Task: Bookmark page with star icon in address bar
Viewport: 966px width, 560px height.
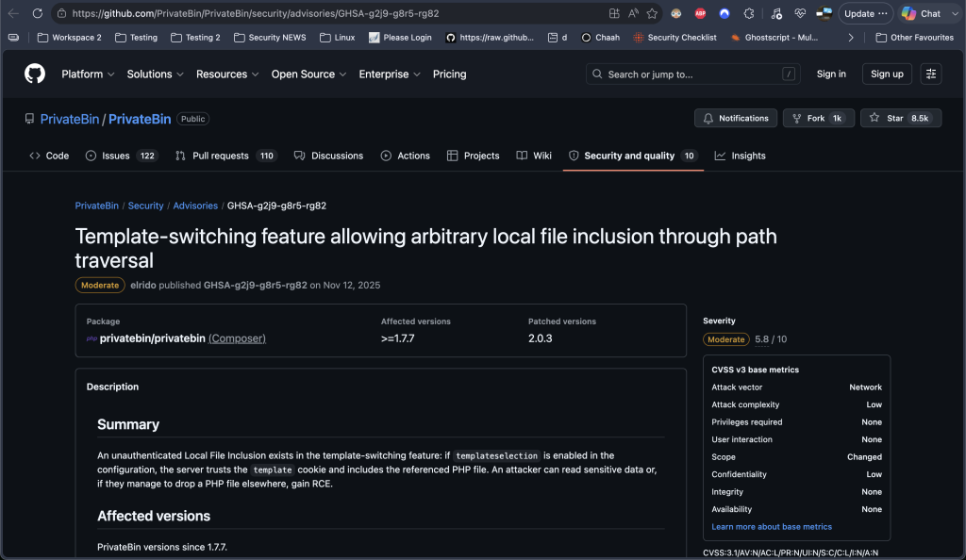Action: click(x=652, y=13)
